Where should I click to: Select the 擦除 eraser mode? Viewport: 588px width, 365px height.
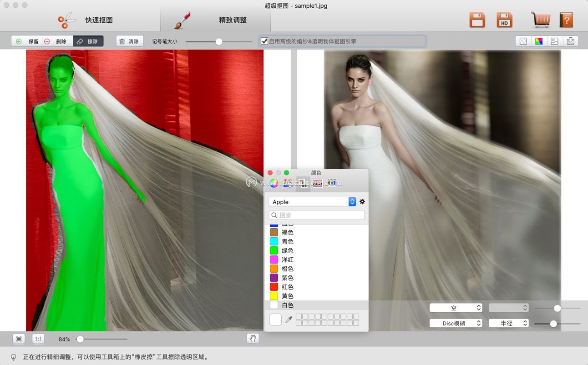coord(88,41)
